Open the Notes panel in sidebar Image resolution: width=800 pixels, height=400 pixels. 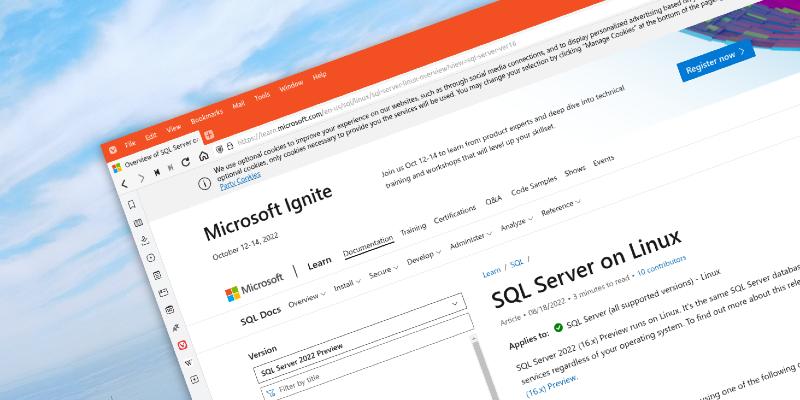157,275
